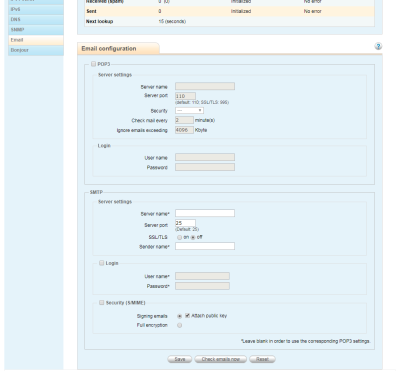Enable the POP3 checkbox
Image resolution: width=400 pixels, height=371 pixels.
93,64
